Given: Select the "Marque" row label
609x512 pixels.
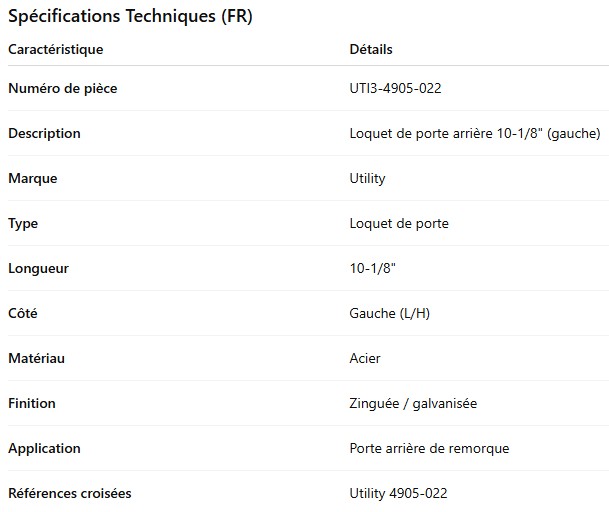Looking at the screenshot, I should [x=32, y=178].
